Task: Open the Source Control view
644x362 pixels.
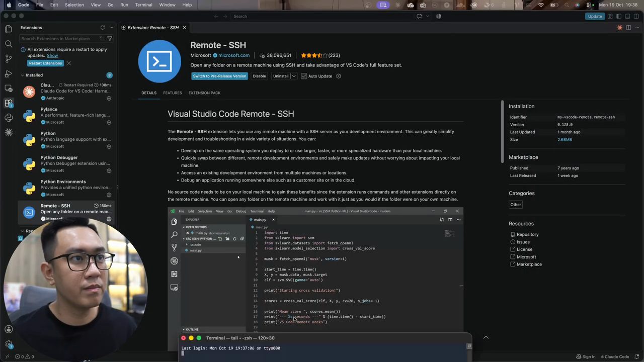Action: (x=9, y=59)
